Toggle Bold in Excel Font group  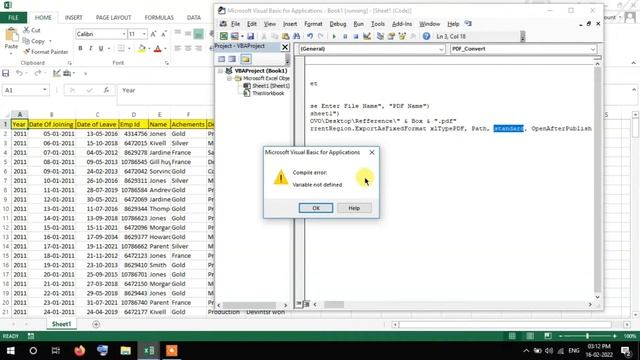tap(80, 49)
